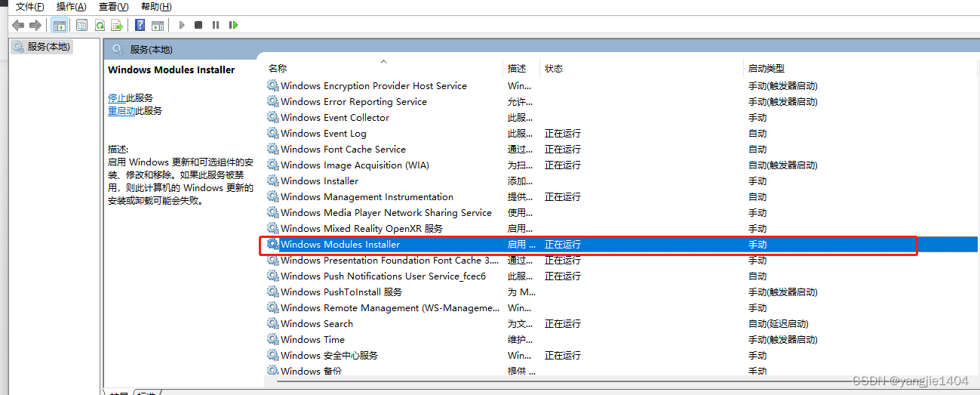This screenshot has width=980, height=395.
Task: Click the Back arrow in toolbar
Action: 18,25
